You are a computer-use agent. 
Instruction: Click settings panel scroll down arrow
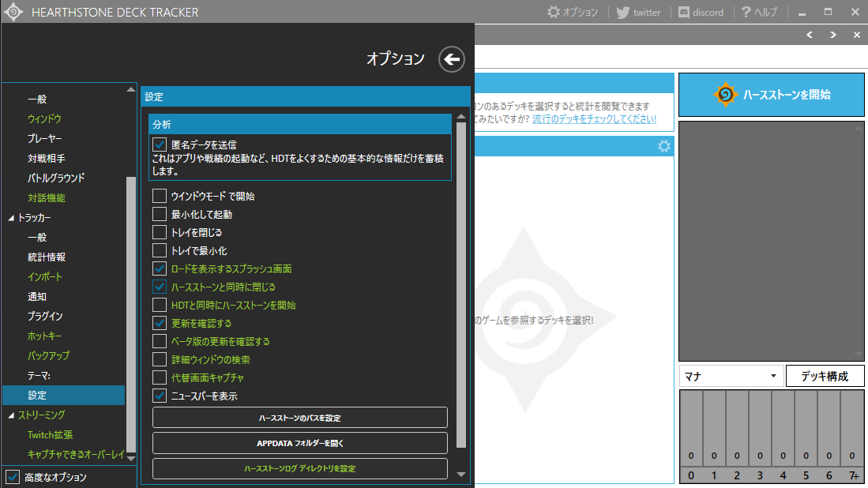pyautogui.click(x=461, y=474)
